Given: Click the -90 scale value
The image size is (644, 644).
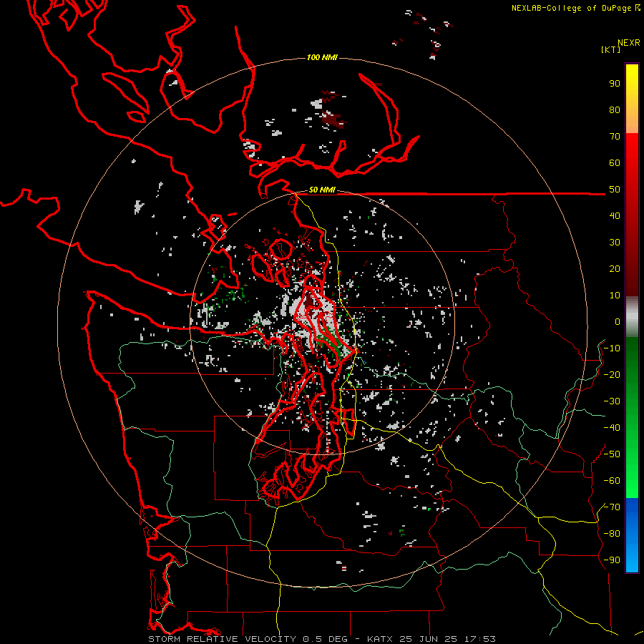Looking at the screenshot, I should pyautogui.click(x=612, y=560).
